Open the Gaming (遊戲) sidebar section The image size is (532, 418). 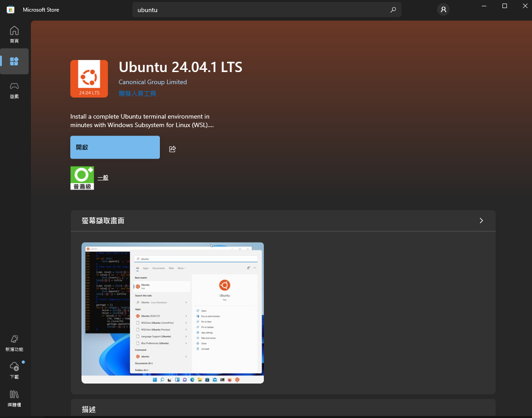(14, 90)
